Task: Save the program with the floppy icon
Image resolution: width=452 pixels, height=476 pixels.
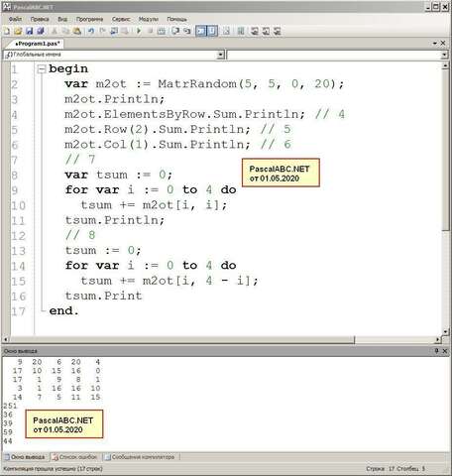Action: pos(29,31)
